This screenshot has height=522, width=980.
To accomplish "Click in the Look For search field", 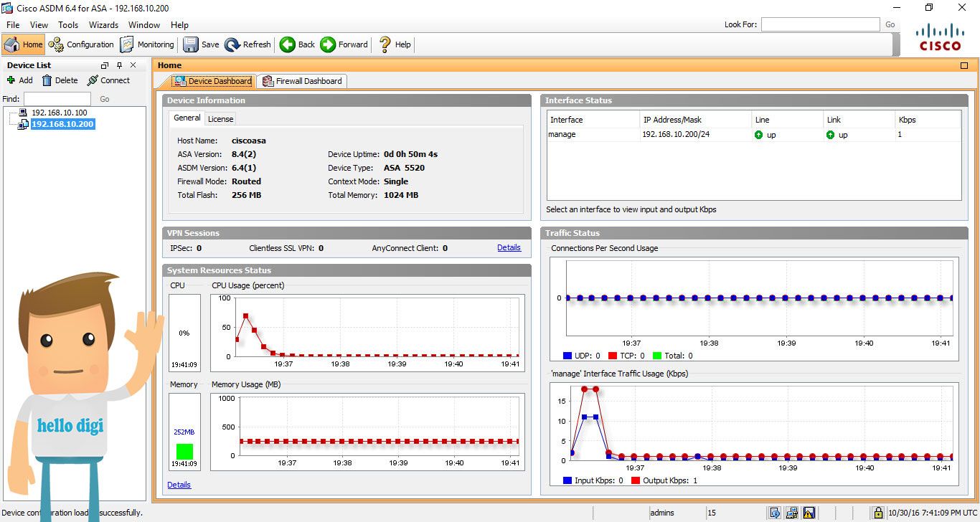I will click(x=820, y=24).
